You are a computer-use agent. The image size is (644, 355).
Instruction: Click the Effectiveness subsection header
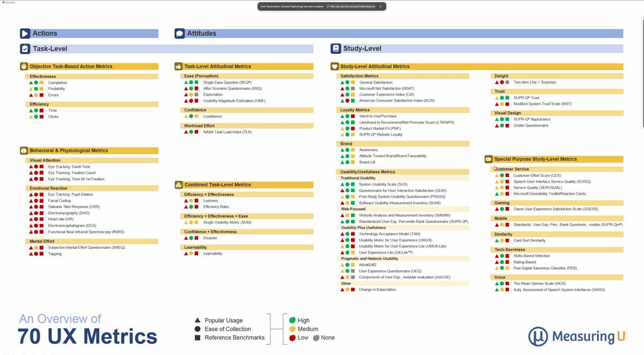click(92, 76)
